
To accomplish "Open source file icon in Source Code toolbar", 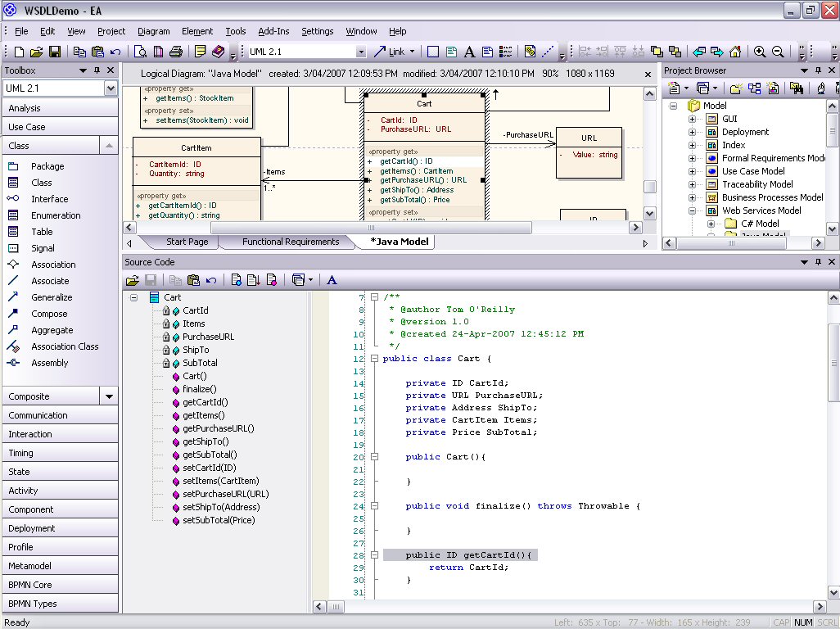I will [x=132, y=280].
